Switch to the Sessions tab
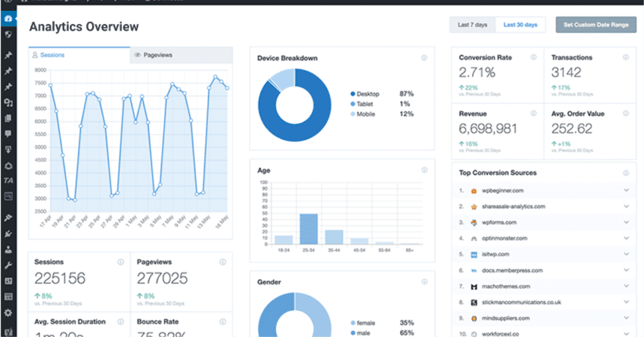This screenshot has height=337, width=644. coord(79,55)
